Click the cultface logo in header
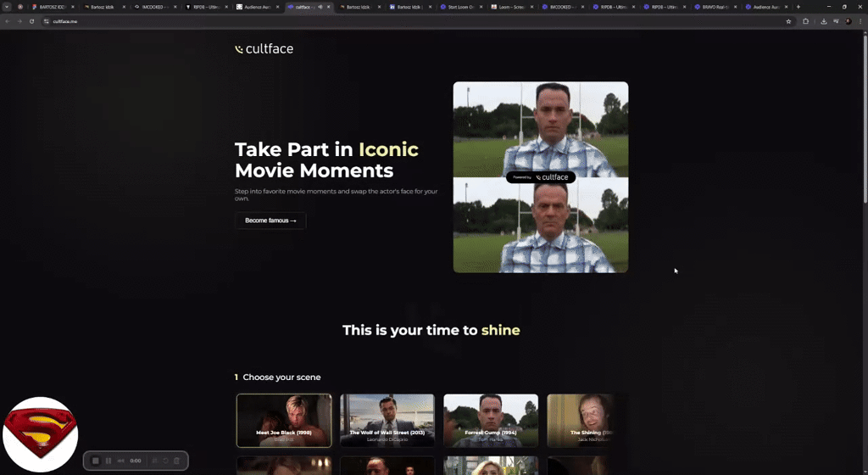Image resolution: width=868 pixels, height=475 pixels. 264,49
